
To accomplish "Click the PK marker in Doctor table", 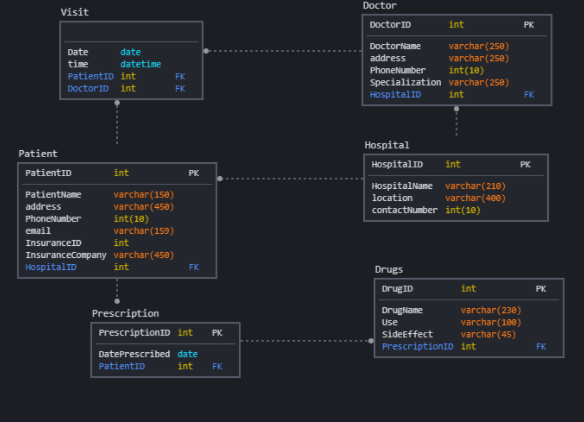I will (x=529, y=25).
